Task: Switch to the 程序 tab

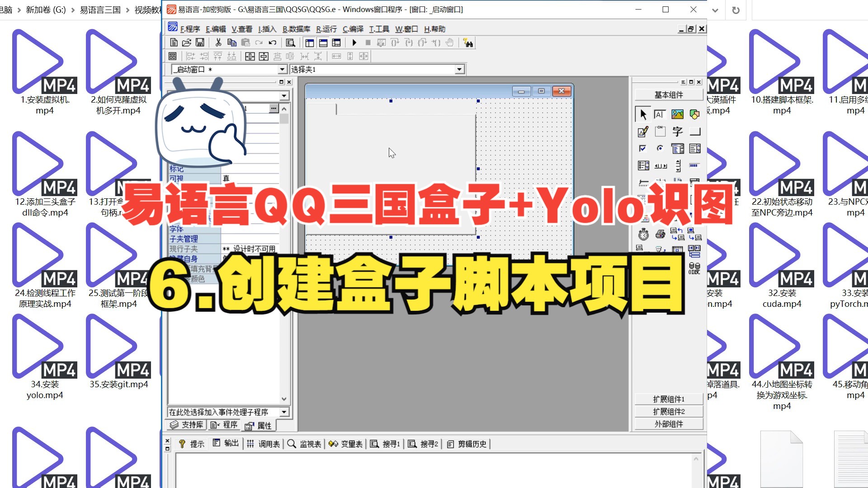Action: tap(225, 425)
